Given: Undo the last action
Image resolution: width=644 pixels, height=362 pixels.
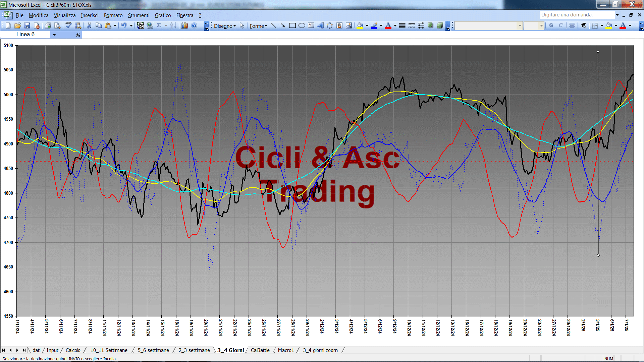Looking at the screenshot, I should pyautogui.click(x=124, y=26).
